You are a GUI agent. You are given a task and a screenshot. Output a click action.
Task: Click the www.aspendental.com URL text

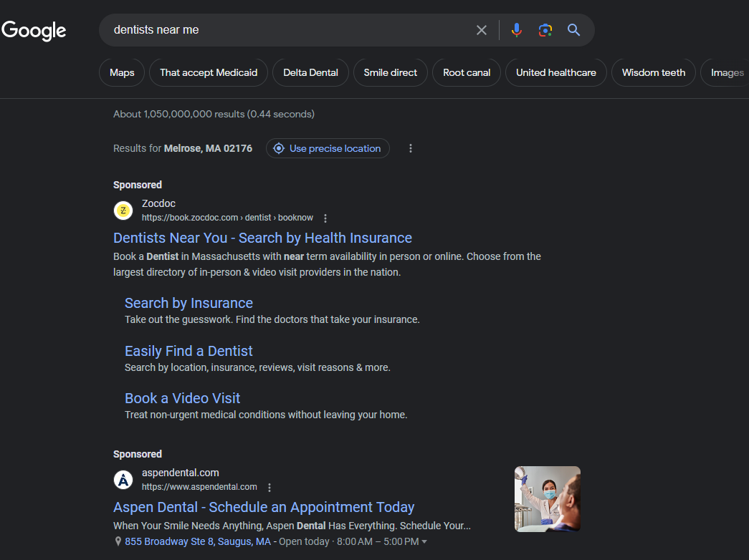[x=199, y=487]
